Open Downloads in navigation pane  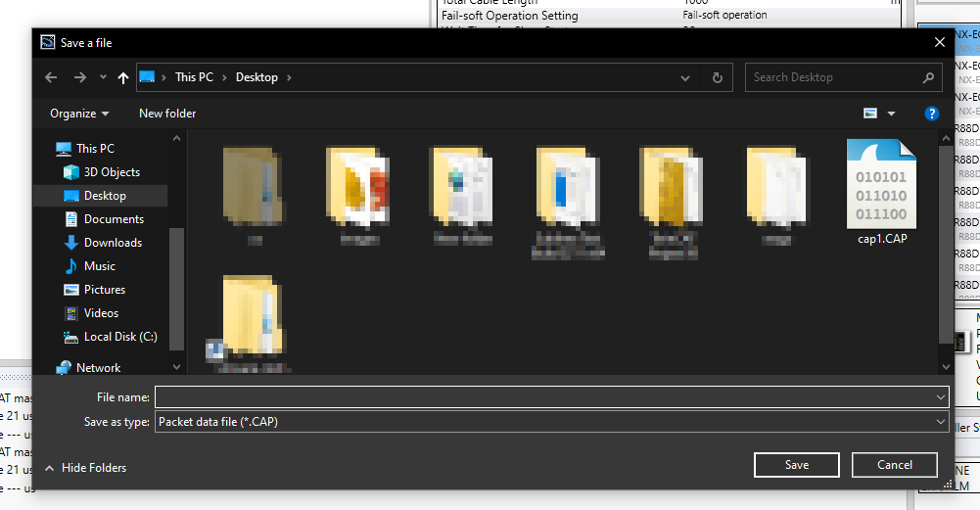point(114,243)
